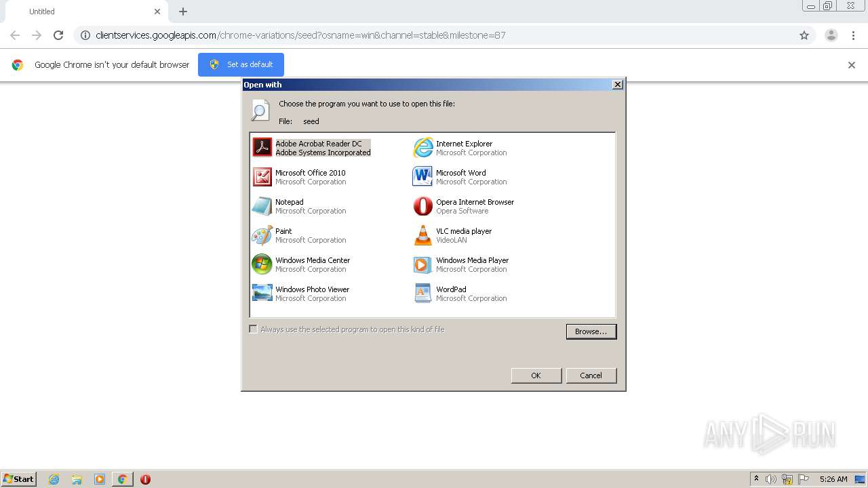
Task: Bookmark this page with the star icon
Action: tap(804, 35)
